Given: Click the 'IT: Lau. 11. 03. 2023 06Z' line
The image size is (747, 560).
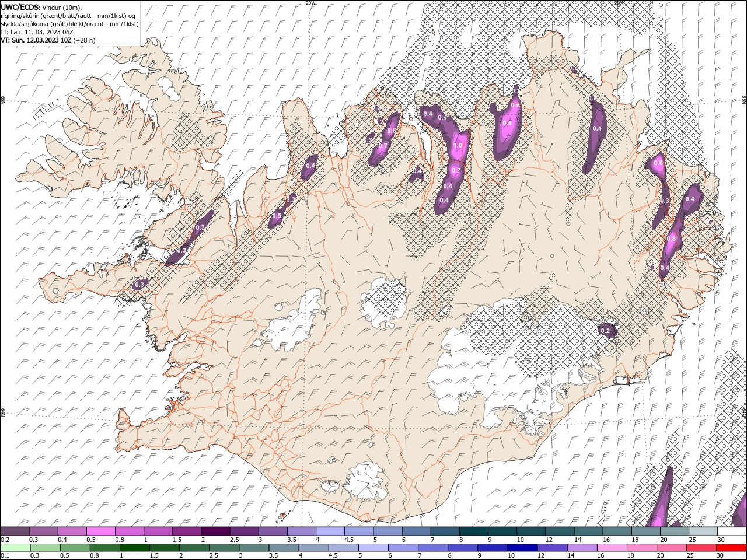Looking at the screenshot, I should coord(36,32).
